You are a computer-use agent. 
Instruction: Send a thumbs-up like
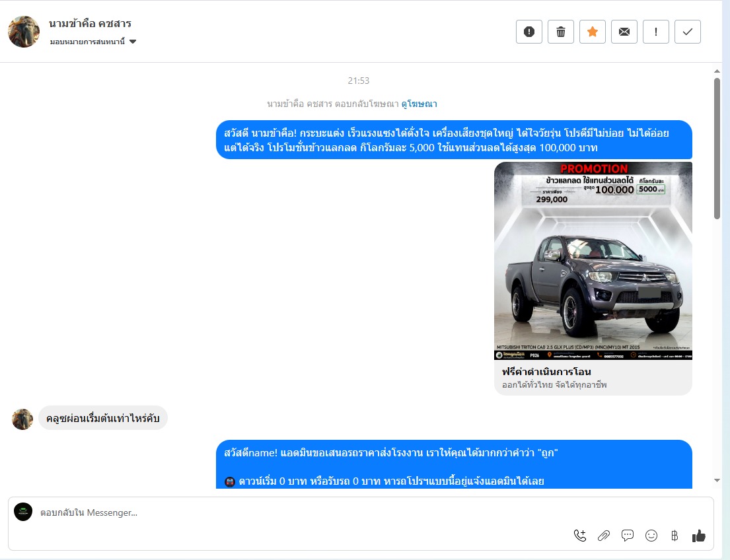699,536
